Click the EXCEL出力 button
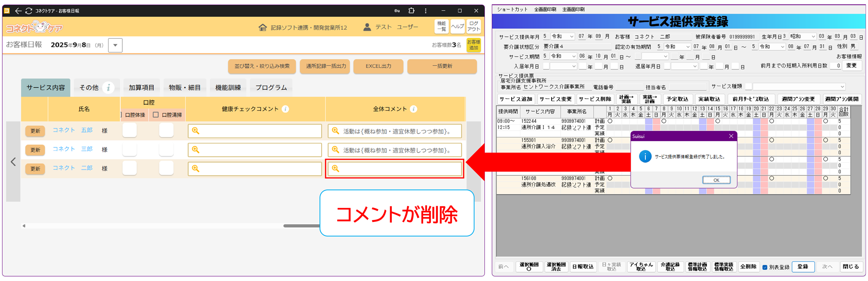Screen dimensions: 868x281 (x=378, y=66)
